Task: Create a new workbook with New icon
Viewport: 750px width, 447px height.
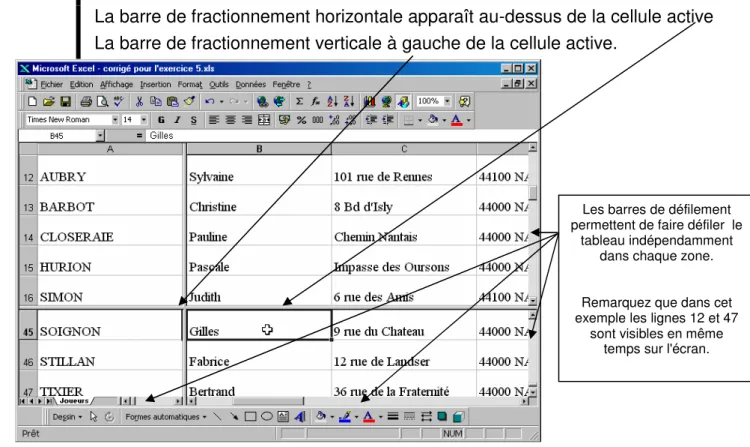Action: (x=32, y=101)
